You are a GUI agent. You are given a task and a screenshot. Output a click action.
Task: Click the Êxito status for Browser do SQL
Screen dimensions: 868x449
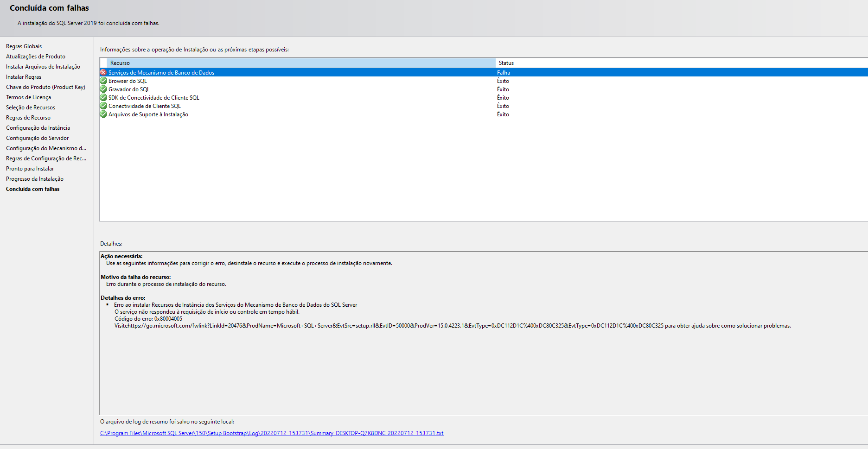coord(503,81)
